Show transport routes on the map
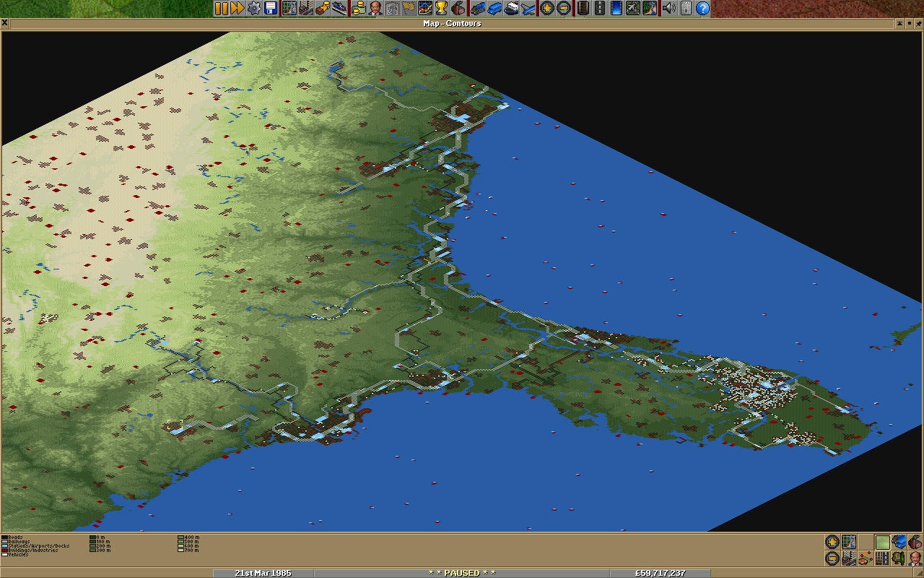 [x=882, y=558]
